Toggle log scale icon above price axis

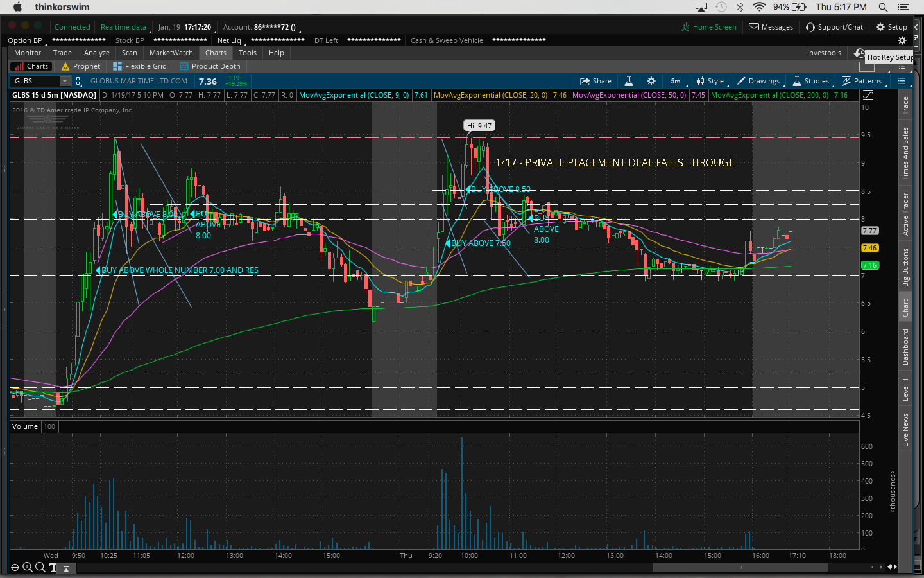(x=868, y=95)
